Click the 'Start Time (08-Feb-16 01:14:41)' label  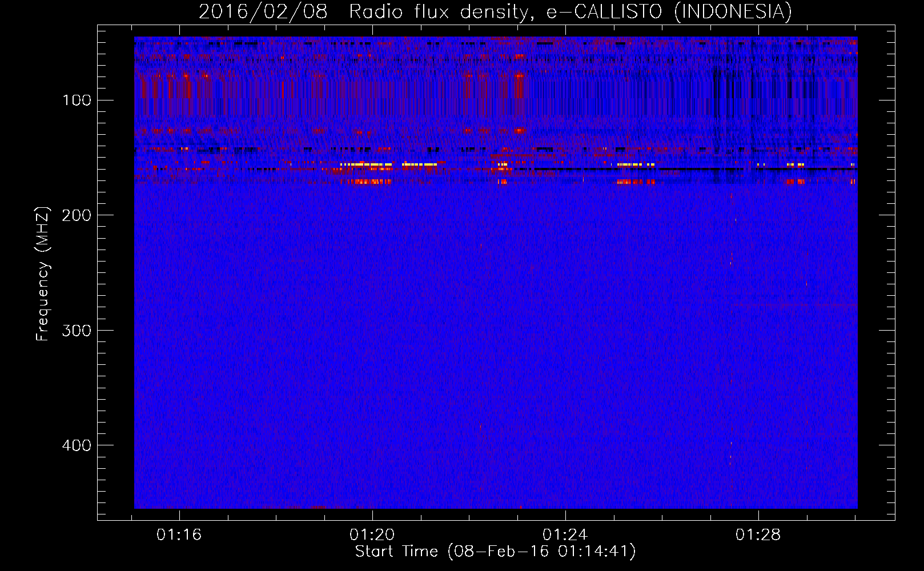pyautogui.click(x=496, y=552)
